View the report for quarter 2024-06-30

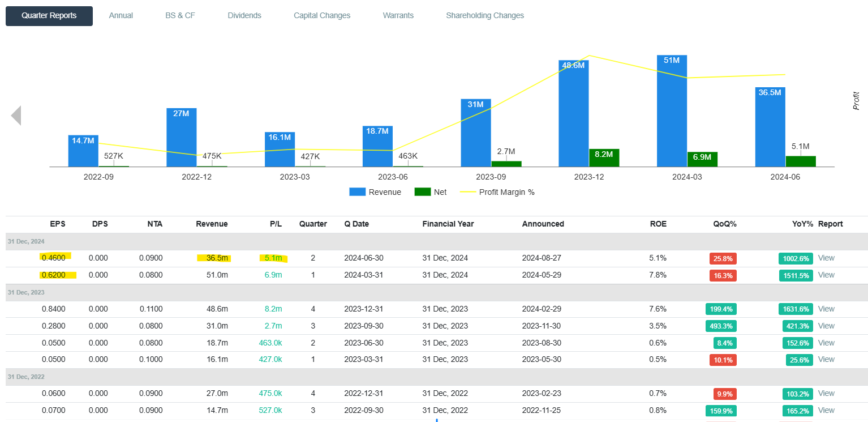826,258
